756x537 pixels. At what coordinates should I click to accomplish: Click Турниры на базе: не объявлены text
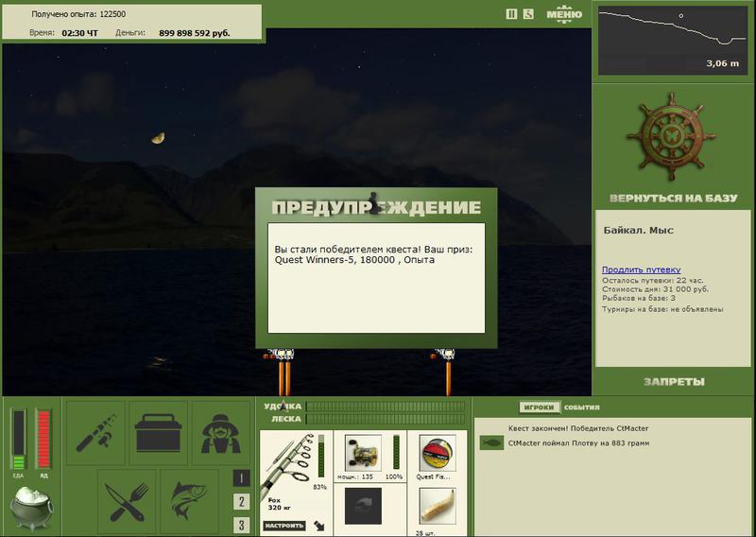coord(662,309)
